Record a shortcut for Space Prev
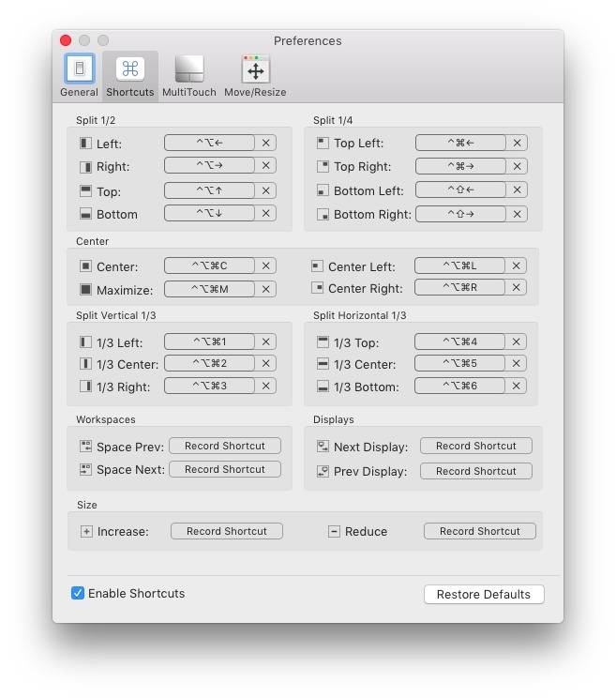Viewport: 616px width, 698px height. (225, 446)
